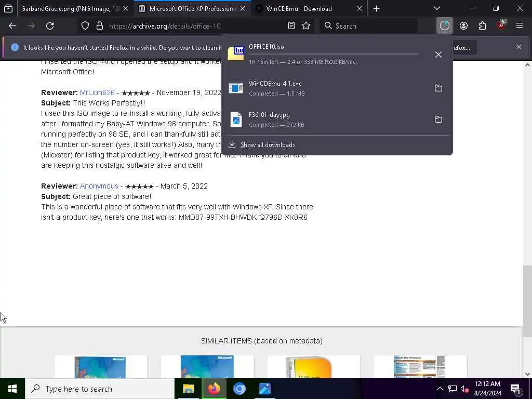Open first similar item thumbnail
532x399 pixels.
pos(100,367)
